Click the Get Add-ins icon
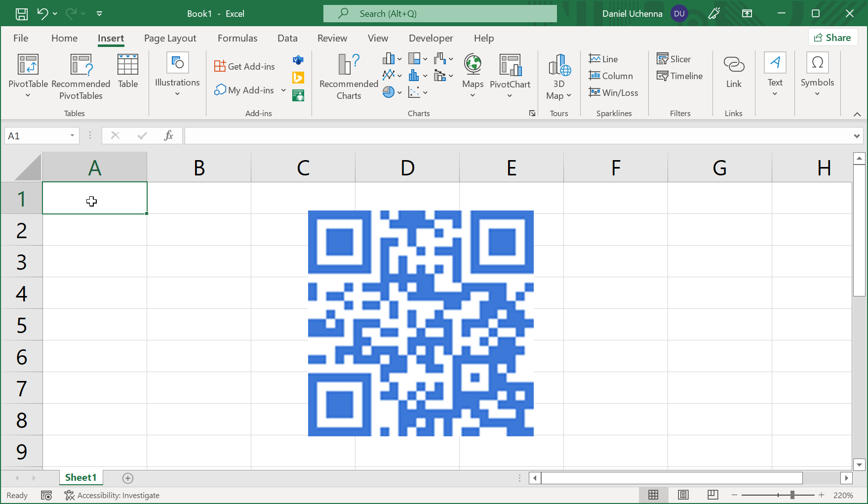 [x=244, y=65]
